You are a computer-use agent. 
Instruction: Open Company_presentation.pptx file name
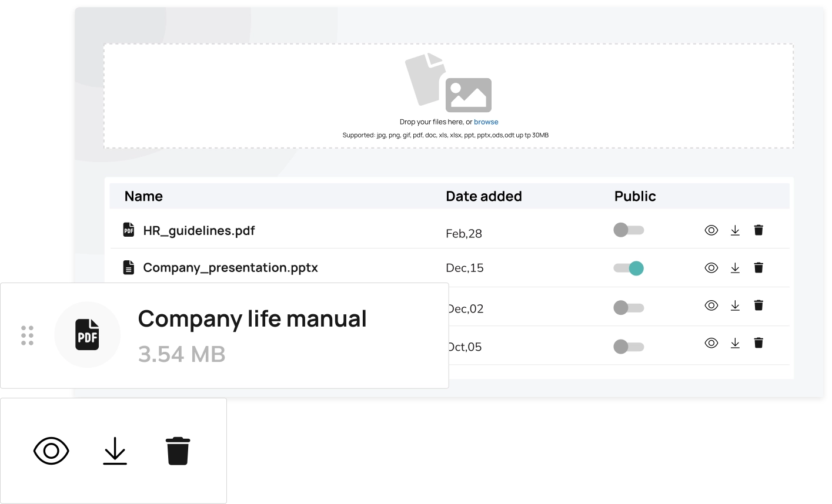(x=230, y=268)
